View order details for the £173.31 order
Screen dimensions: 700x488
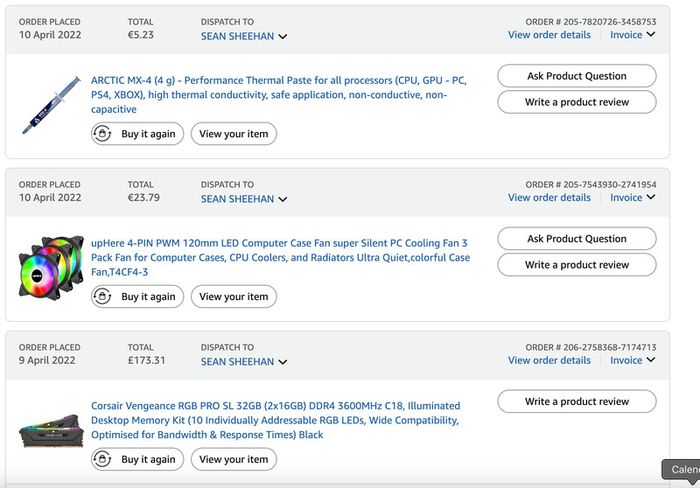(x=549, y=360)
